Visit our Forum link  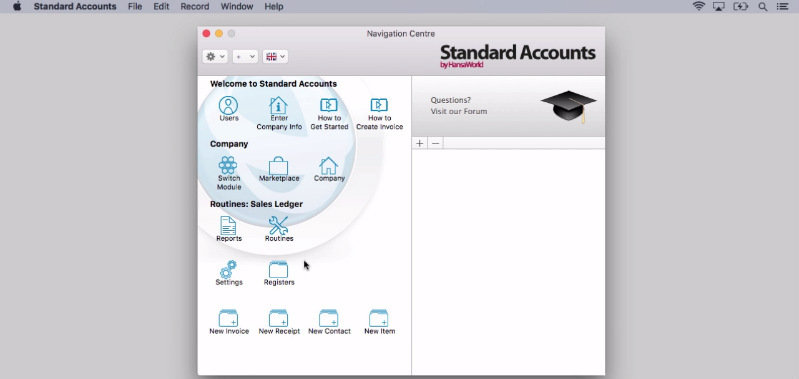[x=459, y=112]
